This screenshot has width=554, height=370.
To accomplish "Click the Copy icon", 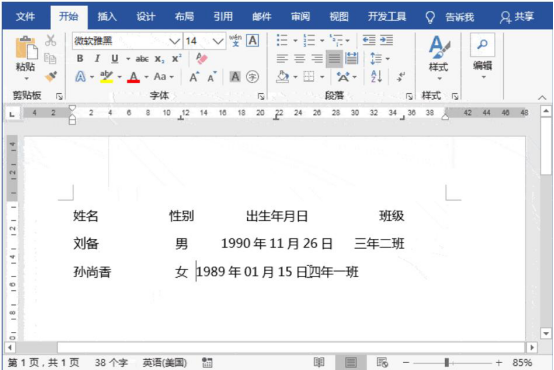I will pos(51,58).
